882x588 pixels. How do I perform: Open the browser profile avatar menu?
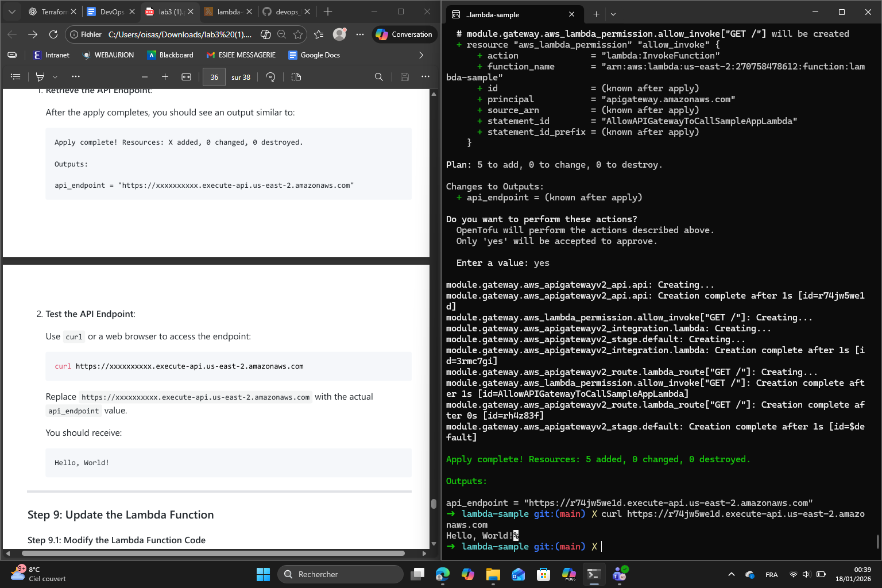tap(339, 34)
